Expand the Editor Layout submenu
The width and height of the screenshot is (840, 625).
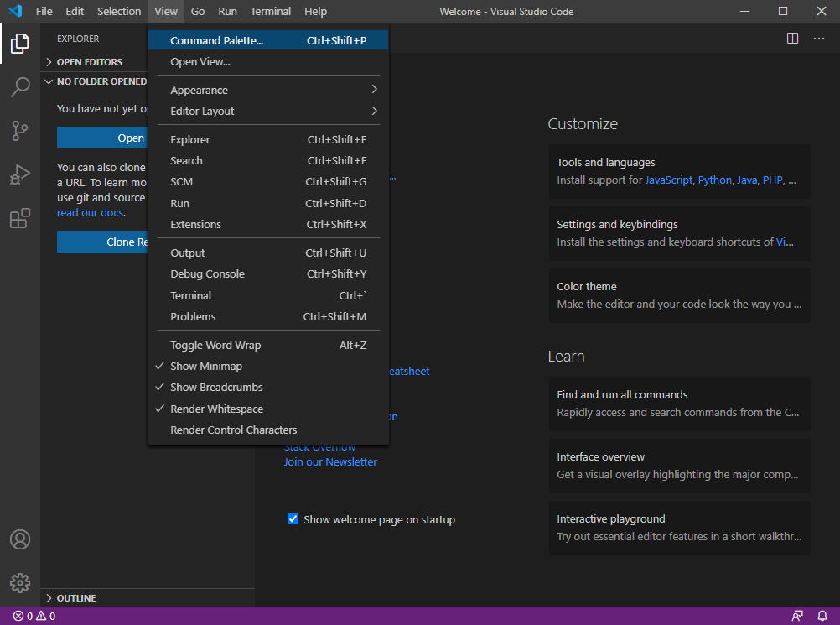click(x=268, y=111)
